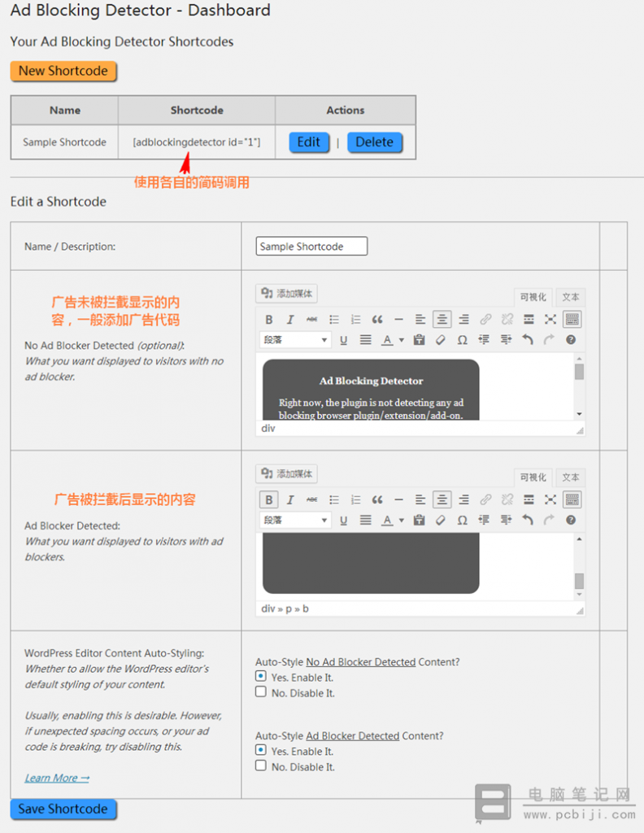Screen dimensions: 644x833
Task: Click the 'div » p » b' element path
Action: click(x=285, y=608)
